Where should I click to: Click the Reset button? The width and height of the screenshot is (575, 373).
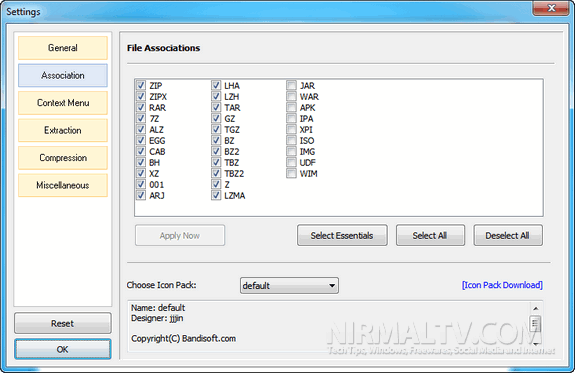[x=63, y=323]
